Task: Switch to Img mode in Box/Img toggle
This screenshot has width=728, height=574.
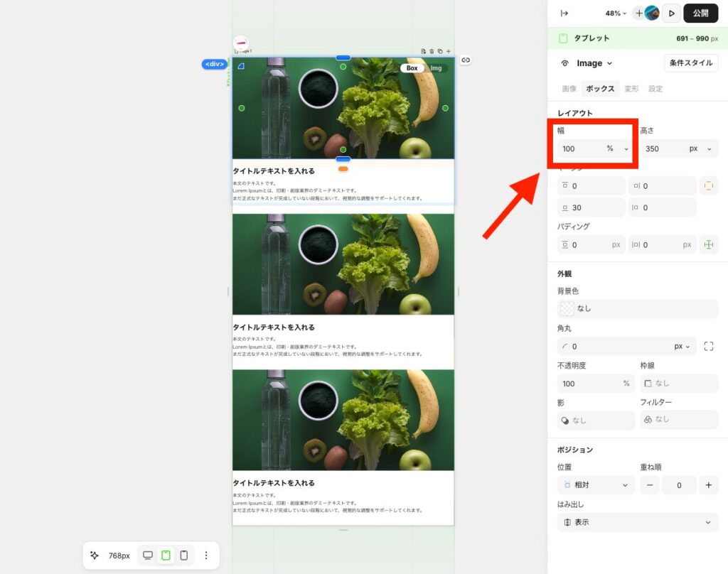Action: (436, 68)
